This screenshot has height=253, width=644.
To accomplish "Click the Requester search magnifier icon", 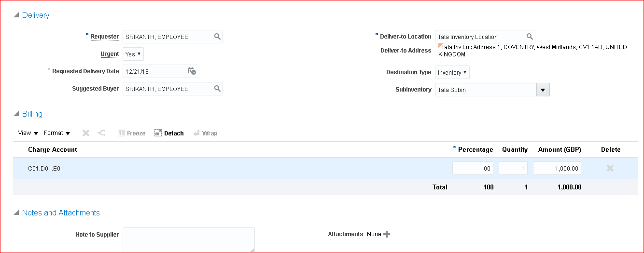I will point(217,37).
